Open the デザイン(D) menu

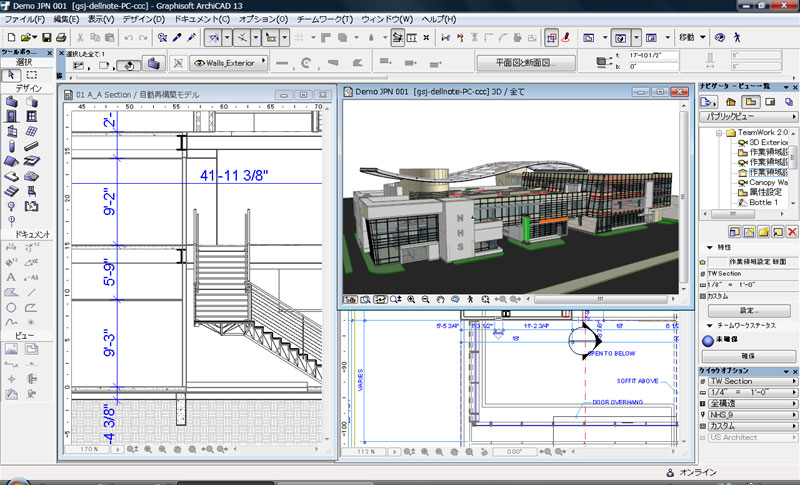(143, 19)
